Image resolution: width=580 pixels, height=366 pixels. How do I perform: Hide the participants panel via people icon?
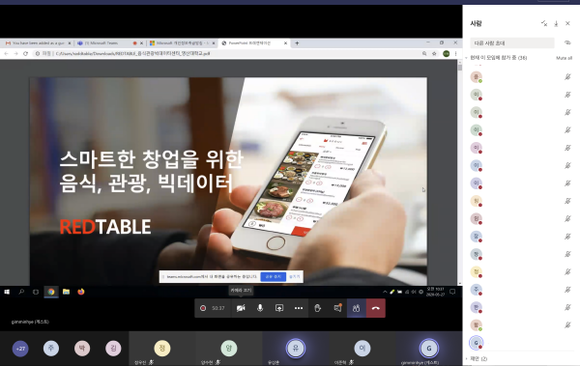pyautogui.click(x=356, y=308)
